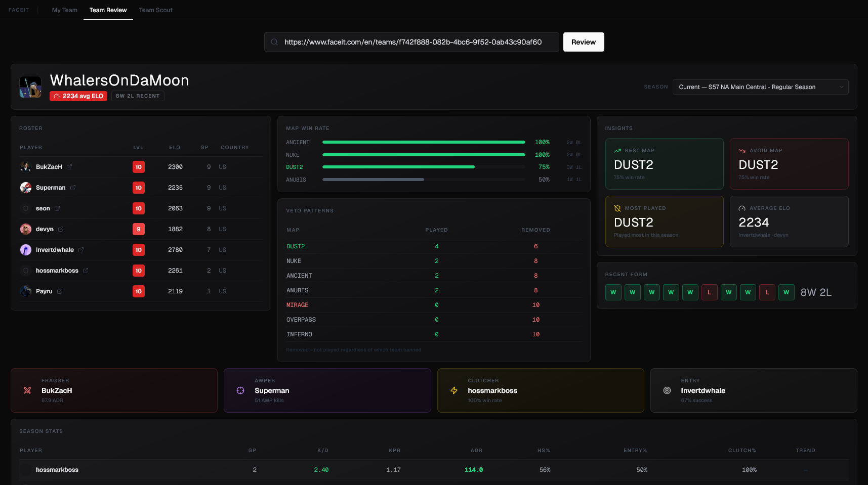Click the Review button
This screenshot has width=868, height=485.
(x=584, y=42)
